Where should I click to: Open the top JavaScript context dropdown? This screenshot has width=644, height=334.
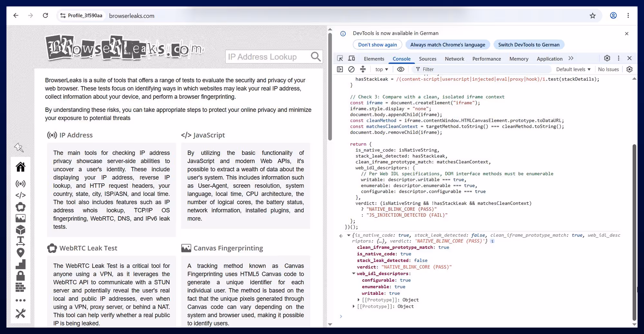pyautogui.click(x=382, y=69)
